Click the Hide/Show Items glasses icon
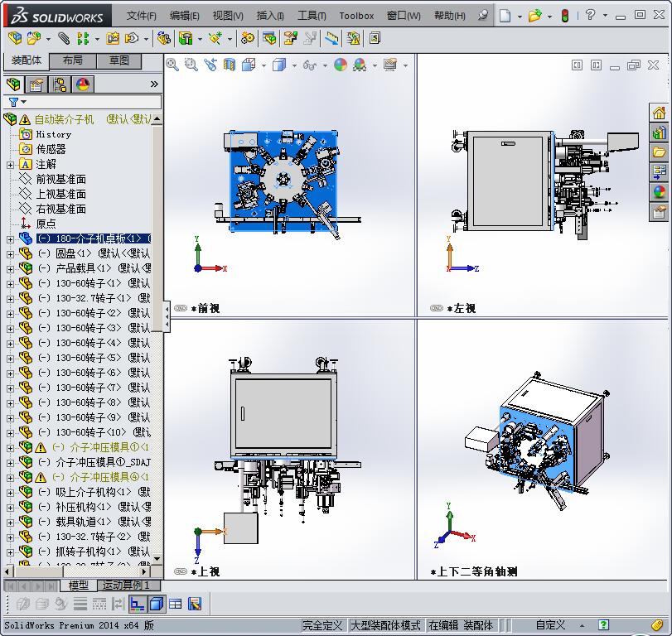This screenshot has height=636, width=672. (x=309, y=65)
